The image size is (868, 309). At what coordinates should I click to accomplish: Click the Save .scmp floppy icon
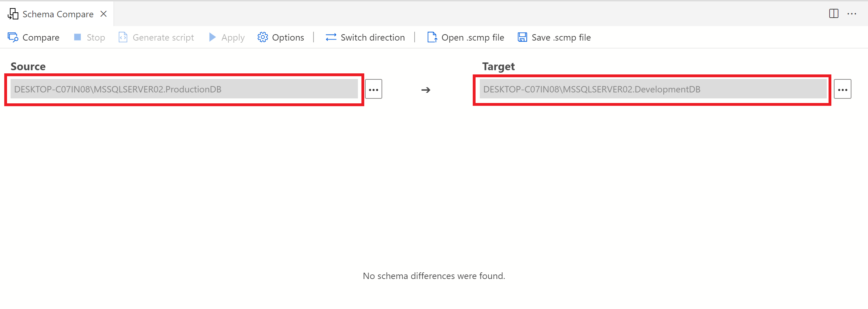[x=522, y=37]
